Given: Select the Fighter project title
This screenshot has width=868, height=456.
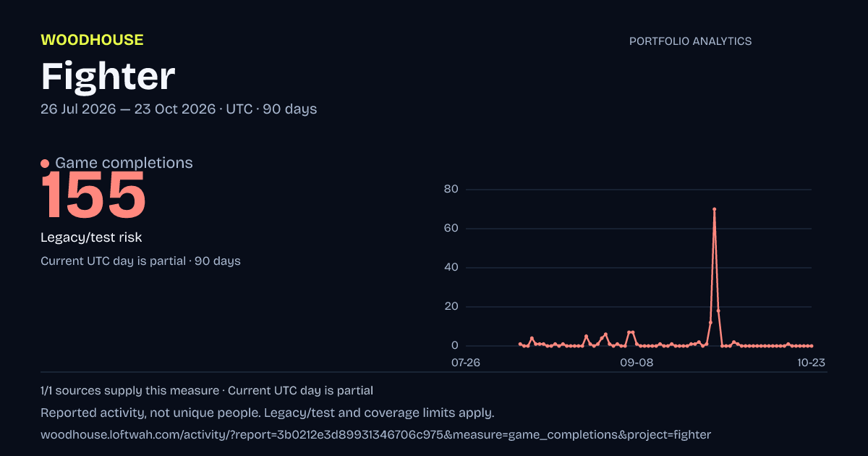Looking at the screenshot, I should tap(108, 76).
